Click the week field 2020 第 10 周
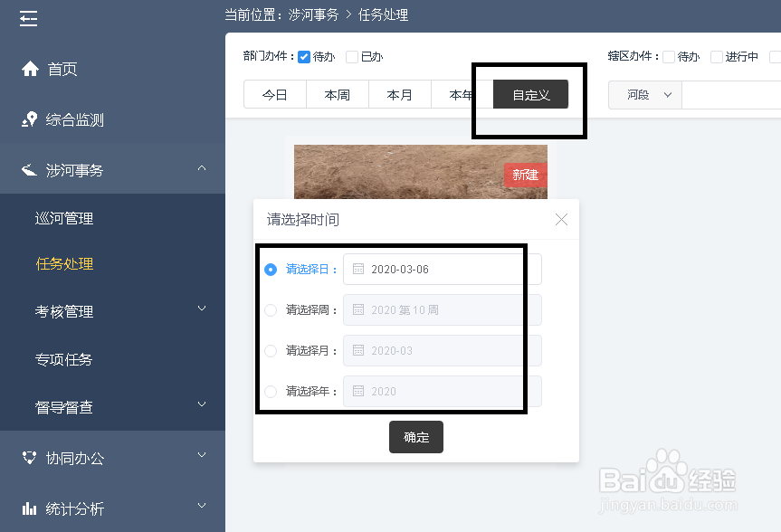781x532 pixels. (443, 309)
